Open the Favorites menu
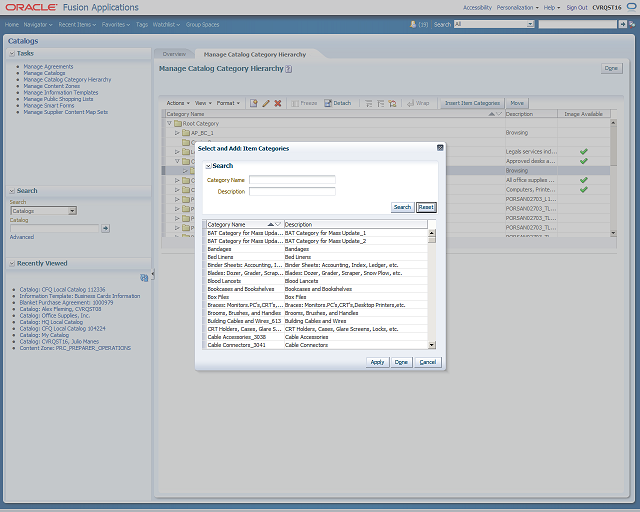The image size is (640, 512). [116, 24]
